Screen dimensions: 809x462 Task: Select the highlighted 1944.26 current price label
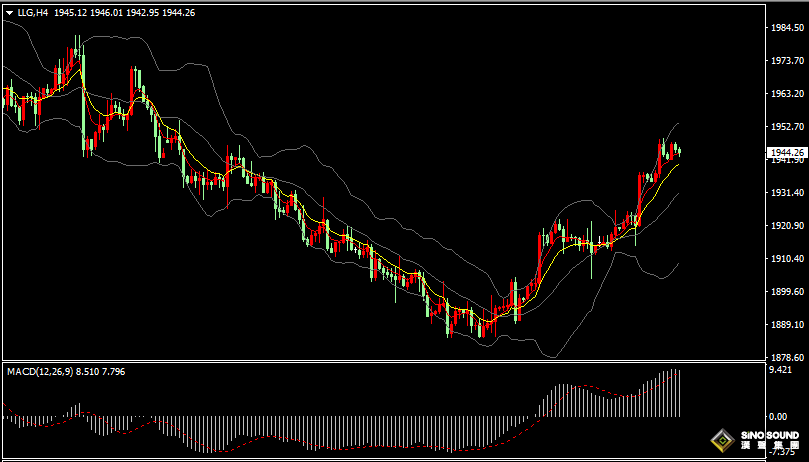pos(784,152)
